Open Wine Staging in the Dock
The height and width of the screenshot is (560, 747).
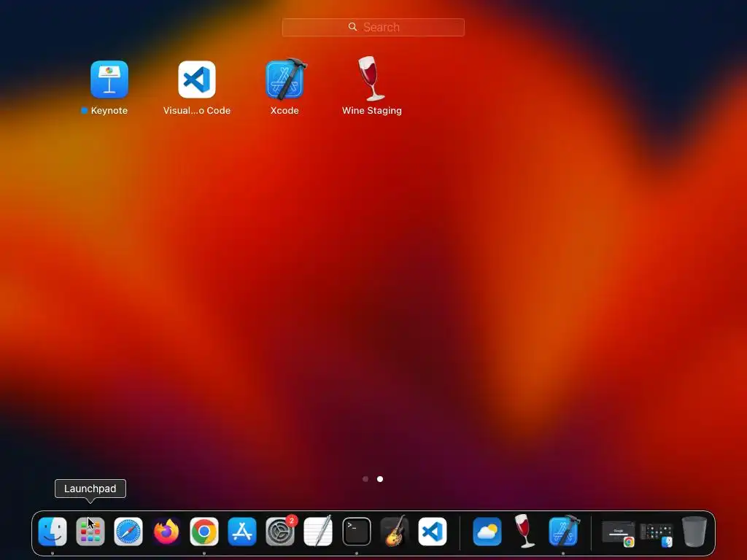[x=525, y=531]
